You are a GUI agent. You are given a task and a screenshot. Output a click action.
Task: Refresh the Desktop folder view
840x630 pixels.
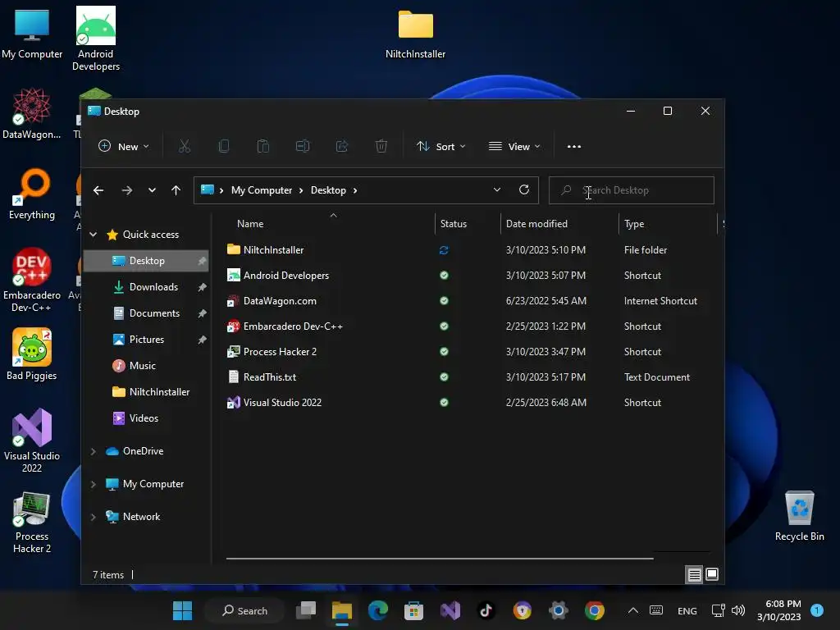coord(524,189)
